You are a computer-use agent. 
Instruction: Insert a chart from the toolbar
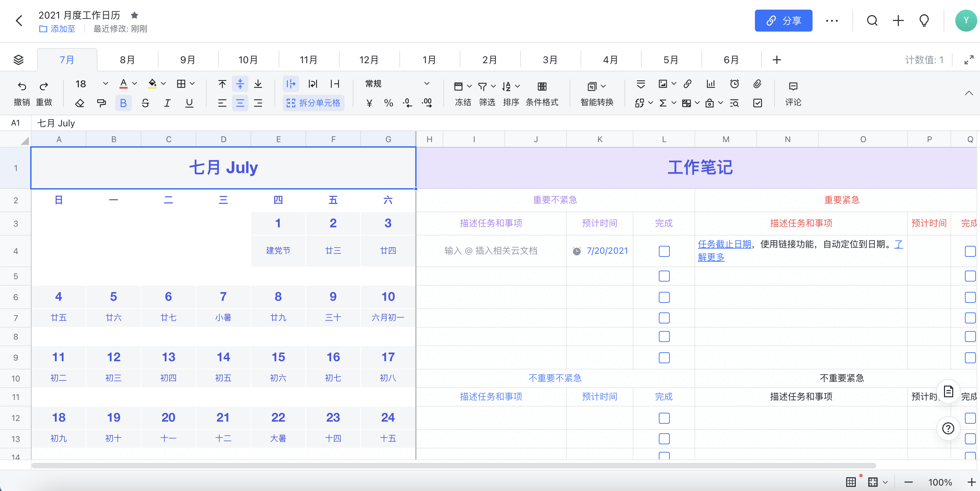711,84
